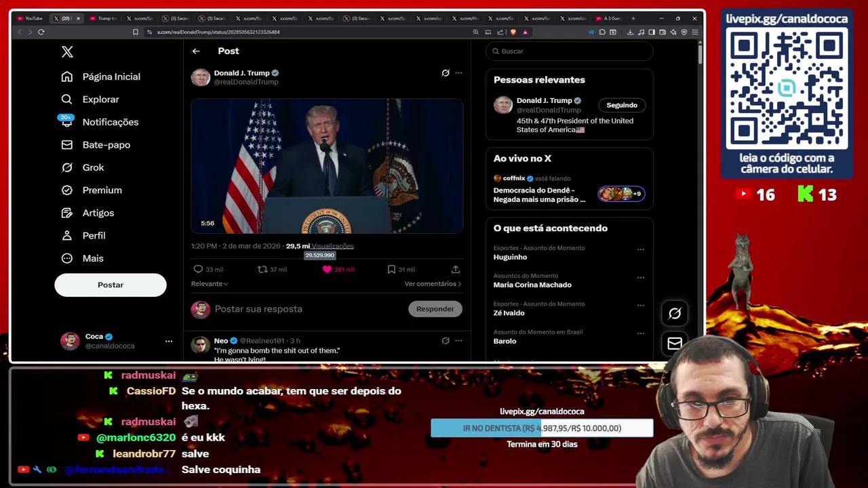Screen dimensions: 868x488
Task: Open more options on Neo's reply
Action: tap(458, 341)
